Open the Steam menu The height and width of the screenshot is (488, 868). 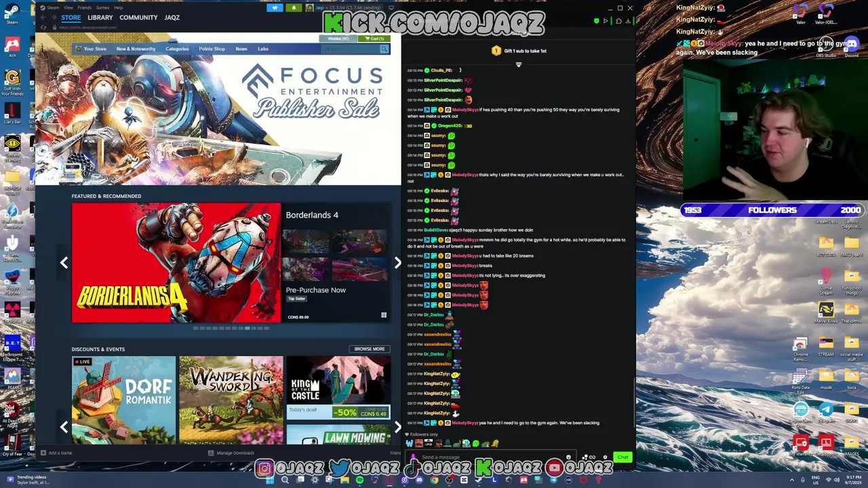point(54,7)
